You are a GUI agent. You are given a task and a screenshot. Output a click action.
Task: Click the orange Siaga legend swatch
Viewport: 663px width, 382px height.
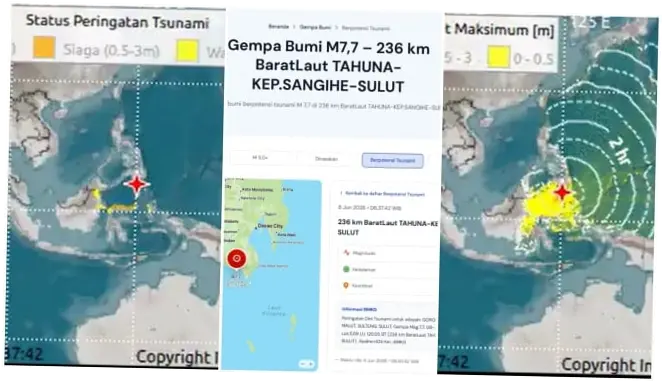(44, 47)
